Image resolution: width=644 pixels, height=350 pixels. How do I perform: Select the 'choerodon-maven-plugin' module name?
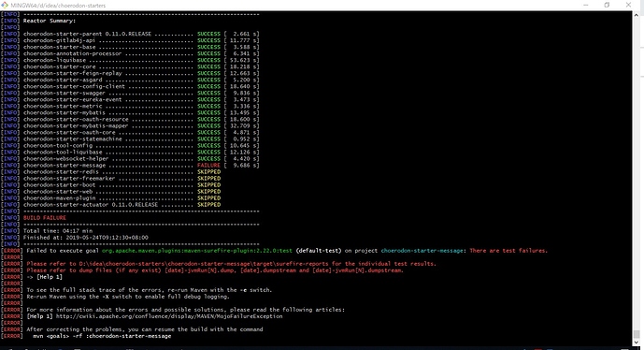pyautogui.click(x=61, y=198)
